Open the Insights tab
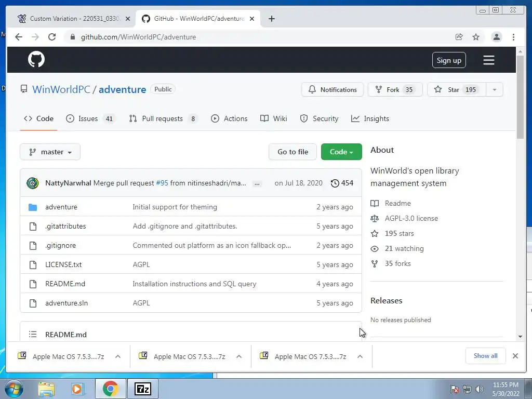The image size is (532, 399). 370,118
